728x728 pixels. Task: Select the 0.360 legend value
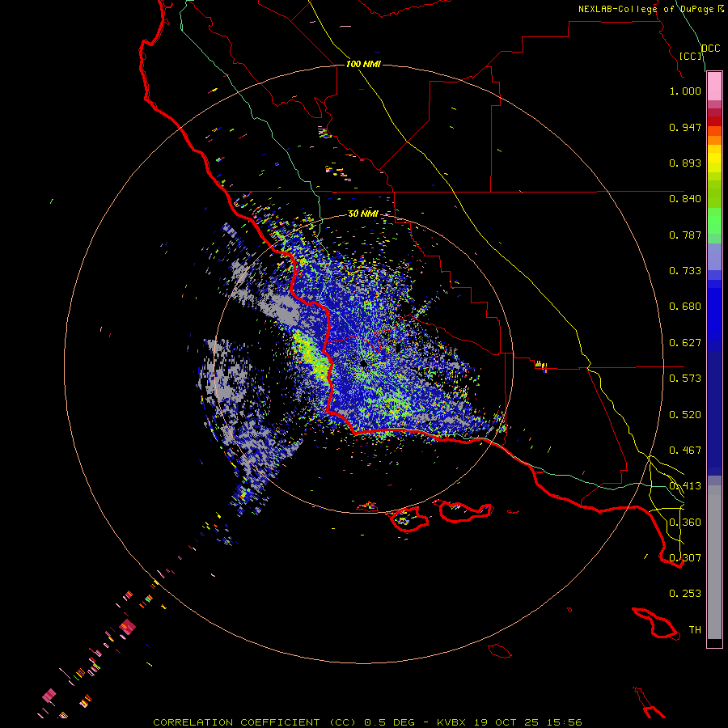[685, 523]
